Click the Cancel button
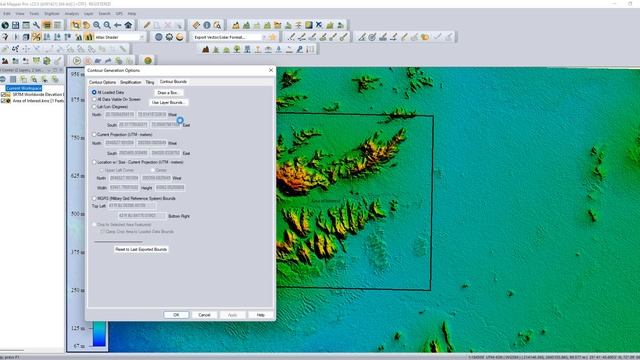 tap(204, 315)
